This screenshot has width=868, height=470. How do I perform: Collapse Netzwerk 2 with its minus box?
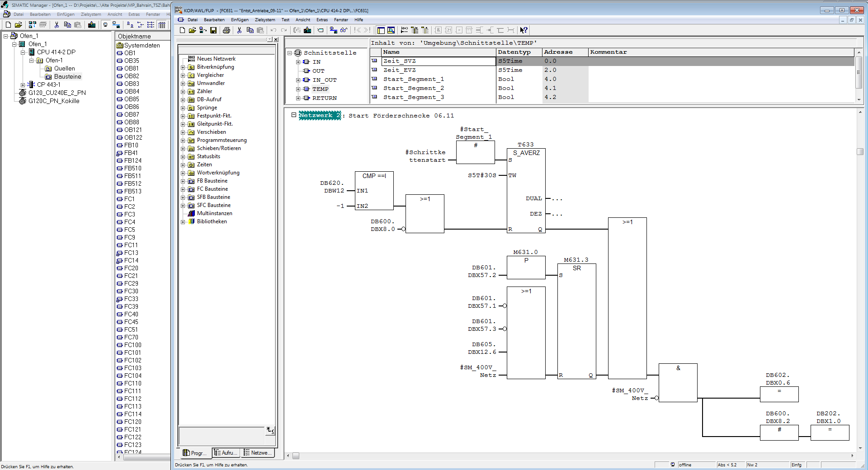click(294, 115)
